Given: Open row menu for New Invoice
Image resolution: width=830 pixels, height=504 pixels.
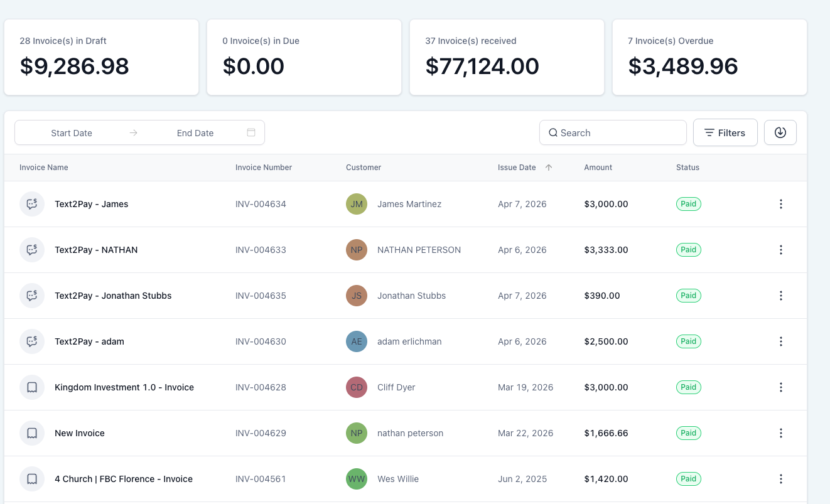Looking at the screenshot, I should pos(781,433).
